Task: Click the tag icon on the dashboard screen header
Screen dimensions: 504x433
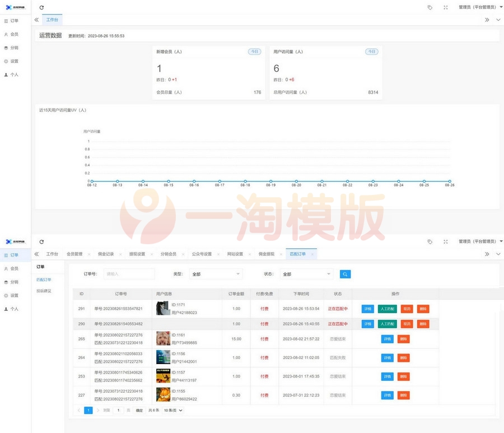Action: (430, 7)
